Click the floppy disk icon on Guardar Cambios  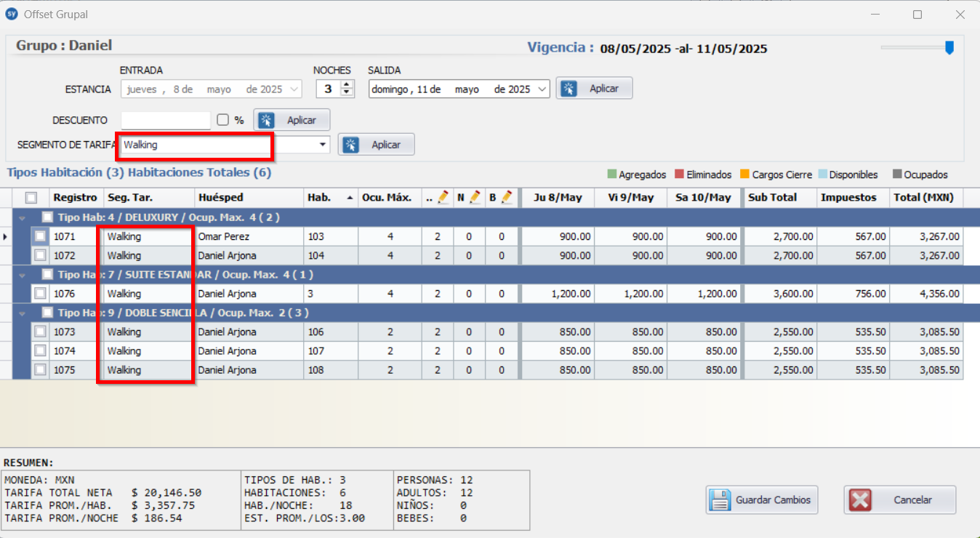click(720, 500)
